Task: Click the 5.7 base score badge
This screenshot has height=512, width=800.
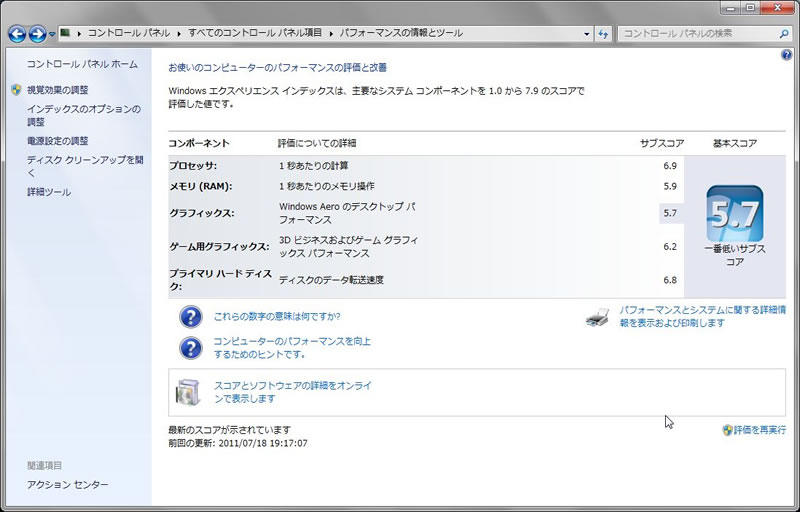Action: (734, 213)
